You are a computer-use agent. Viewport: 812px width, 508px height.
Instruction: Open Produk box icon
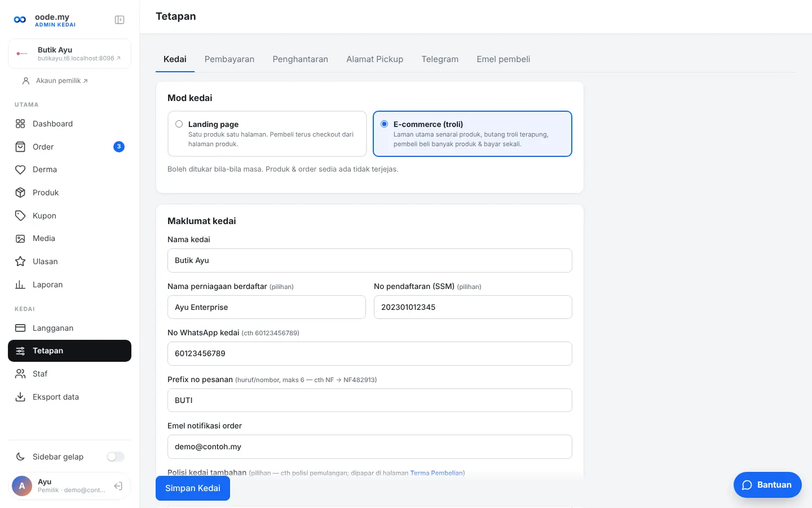coord(20,192)
